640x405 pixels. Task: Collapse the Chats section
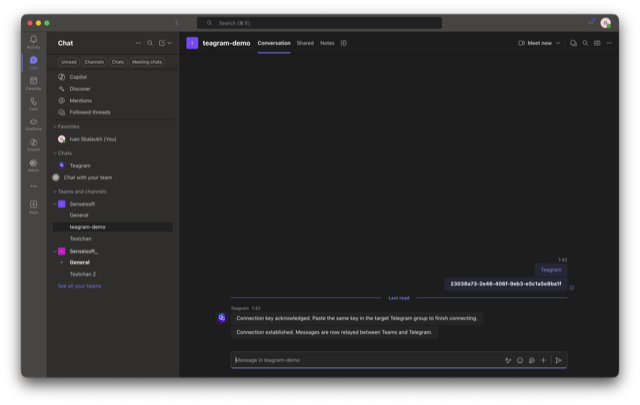pos(55,153)
